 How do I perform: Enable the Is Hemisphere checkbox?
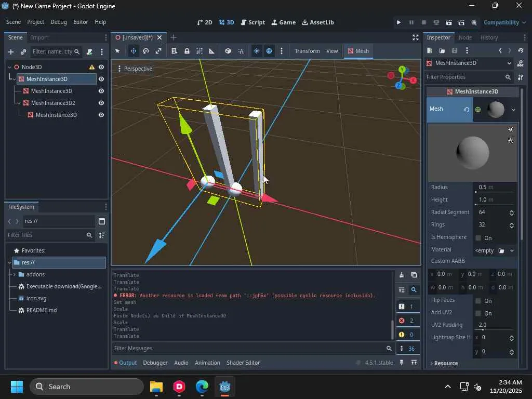(x=478, y=238)
